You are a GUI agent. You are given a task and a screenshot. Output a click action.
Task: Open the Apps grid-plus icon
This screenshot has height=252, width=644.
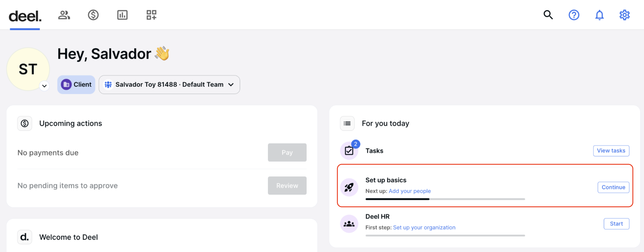tap(152, 15)
